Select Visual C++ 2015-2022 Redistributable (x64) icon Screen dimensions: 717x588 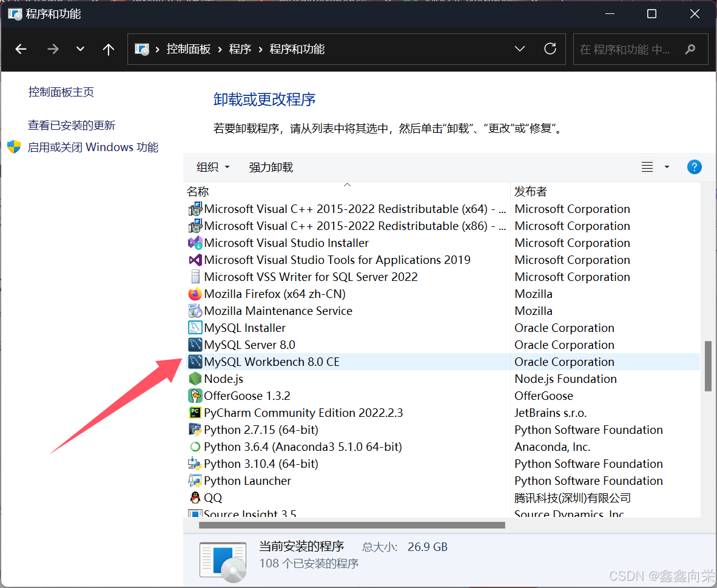pyautogui.click(x=195, y=209)
